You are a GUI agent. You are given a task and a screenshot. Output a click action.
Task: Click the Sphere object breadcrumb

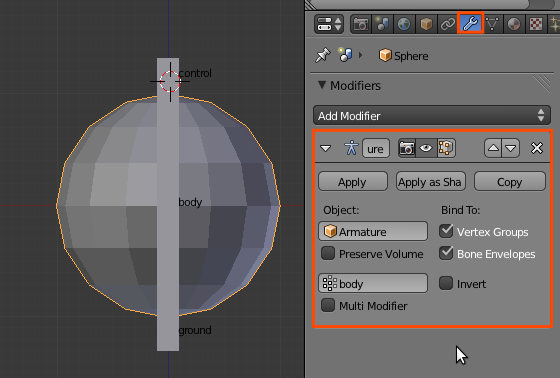[x=404, y=56]
